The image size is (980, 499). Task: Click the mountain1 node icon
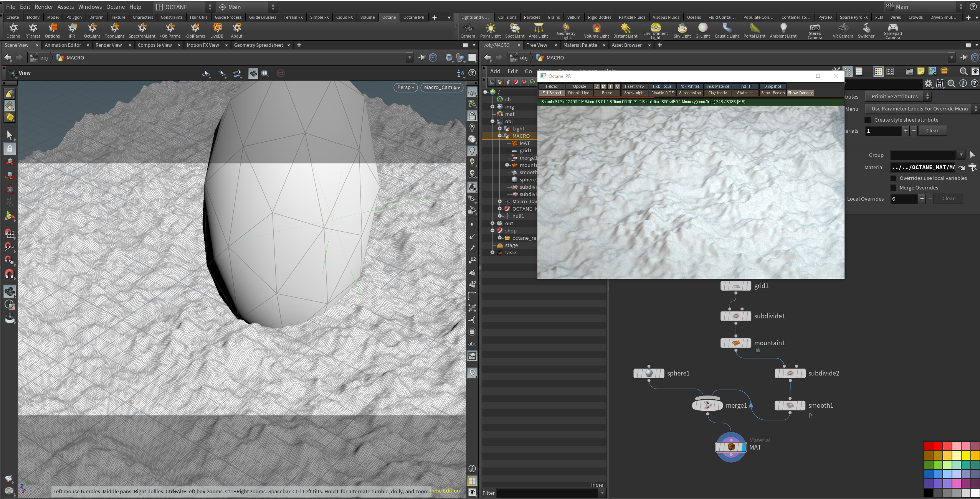[735, 343]
